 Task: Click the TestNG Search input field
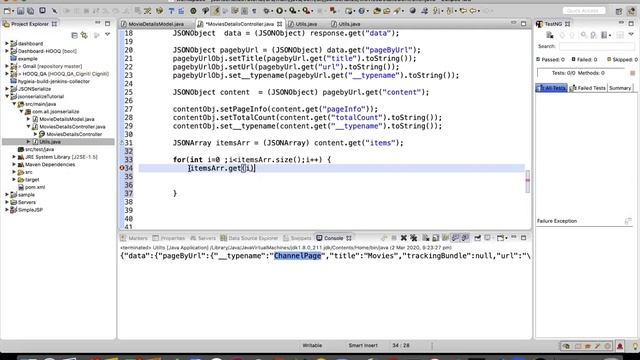tap(597, 46)
